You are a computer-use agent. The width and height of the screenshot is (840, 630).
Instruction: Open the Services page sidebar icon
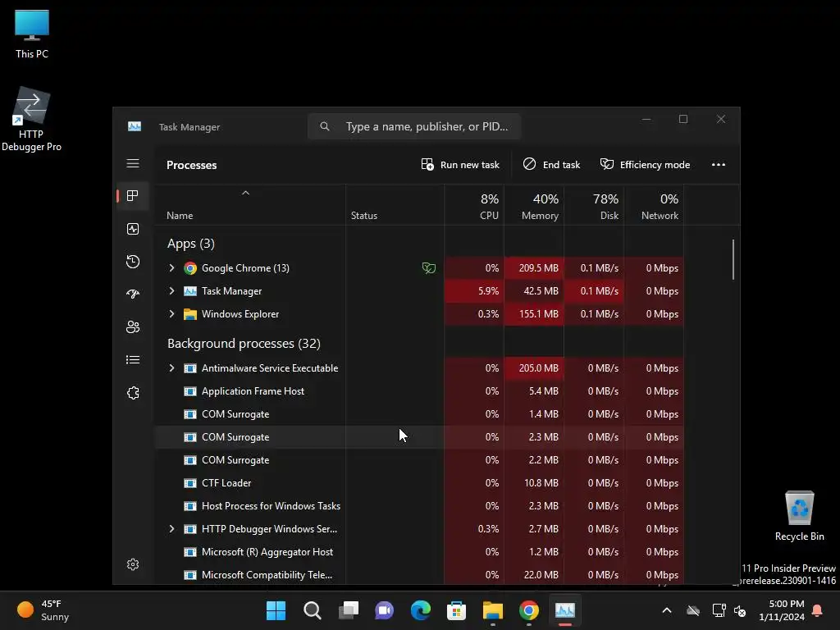tap(133, 393)
